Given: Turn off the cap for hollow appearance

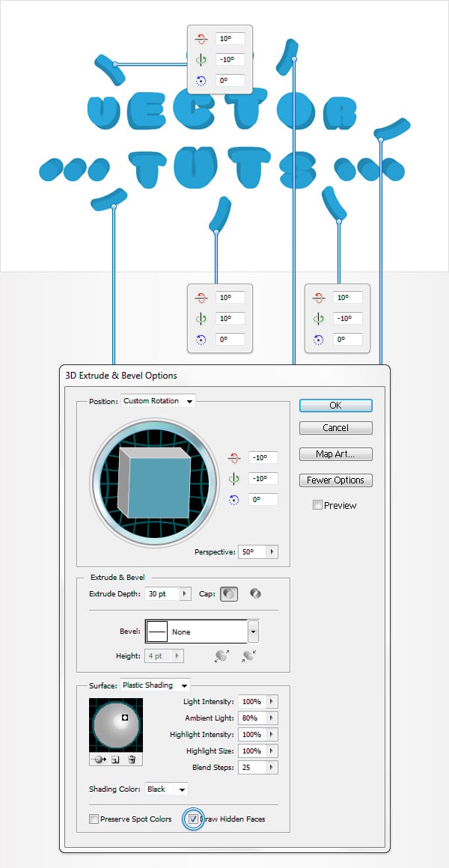Looking at the screenshot, I should tap(254, 593).
